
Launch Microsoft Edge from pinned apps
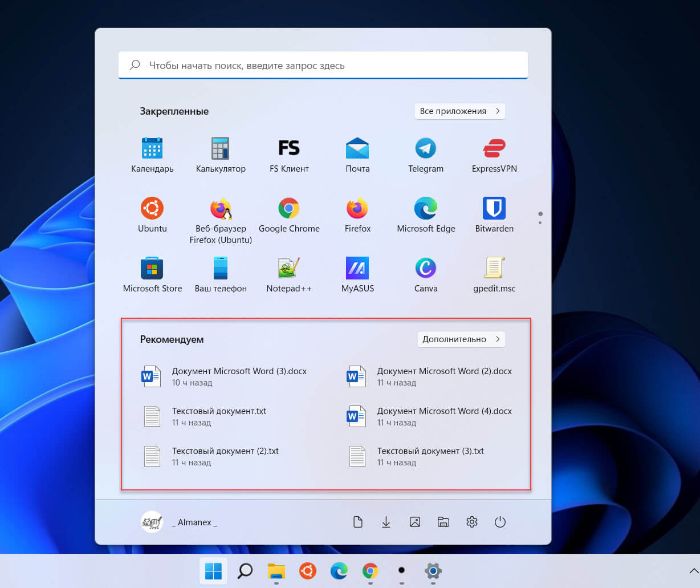(426, 215)
